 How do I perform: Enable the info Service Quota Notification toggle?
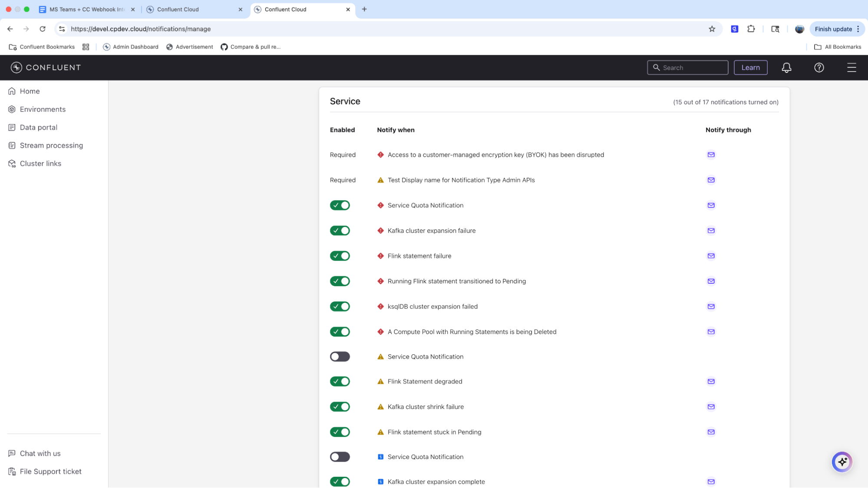(x=340, y=457)
